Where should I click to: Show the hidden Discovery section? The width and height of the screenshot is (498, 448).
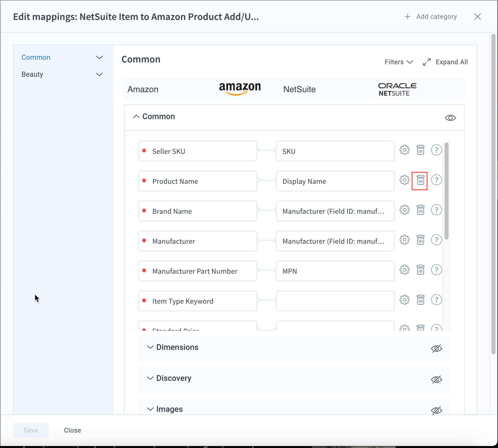point(436,380)
